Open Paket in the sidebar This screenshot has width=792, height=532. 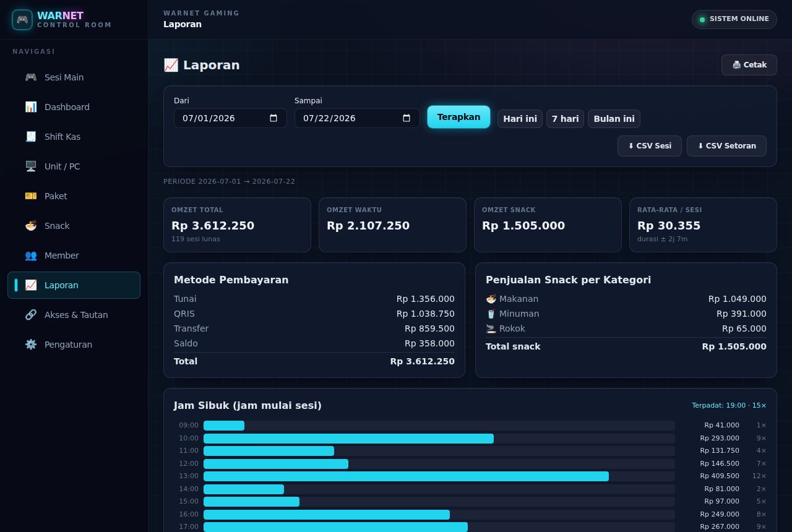[x=74, y=196]
